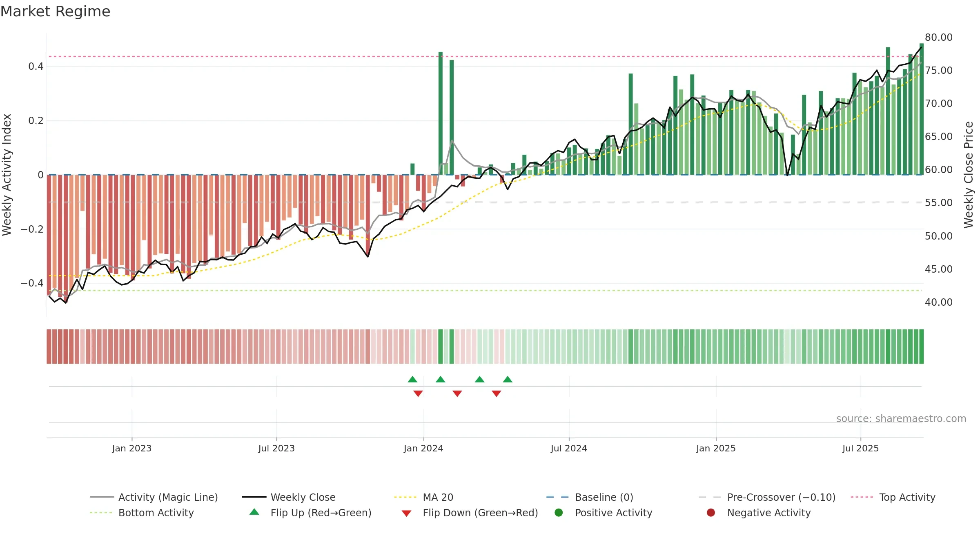Viewport: 980px width, 551px height.
Task: Toggle the Pre-Crossover (−0.10) legend entry
Action: tap(767, 497)
